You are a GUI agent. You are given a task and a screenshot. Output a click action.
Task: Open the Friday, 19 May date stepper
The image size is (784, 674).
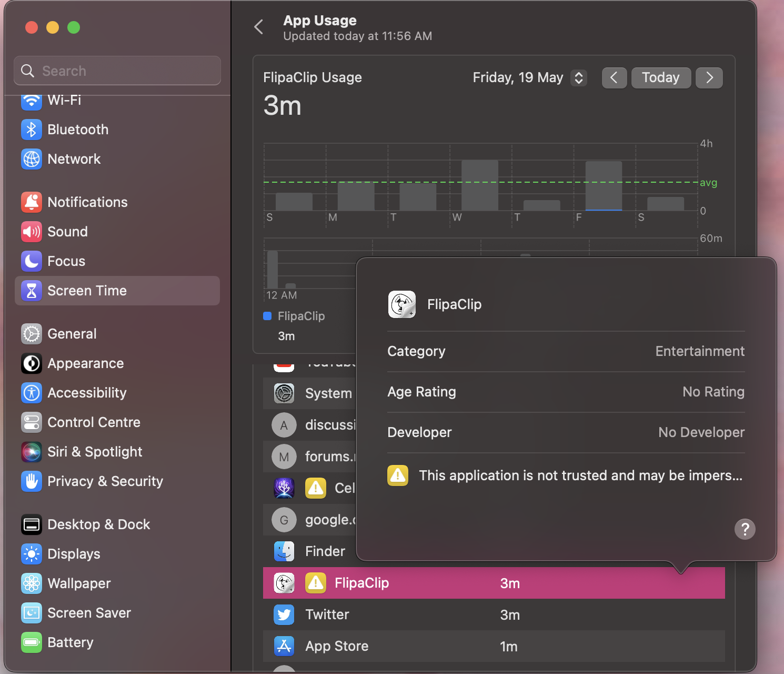579,78
